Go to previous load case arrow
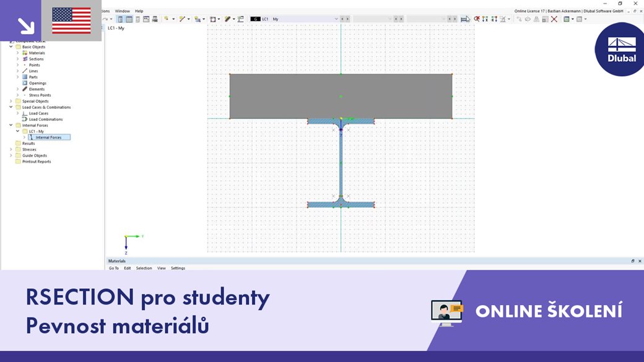This screenshot has width=644, height=362. click(342, 19)
